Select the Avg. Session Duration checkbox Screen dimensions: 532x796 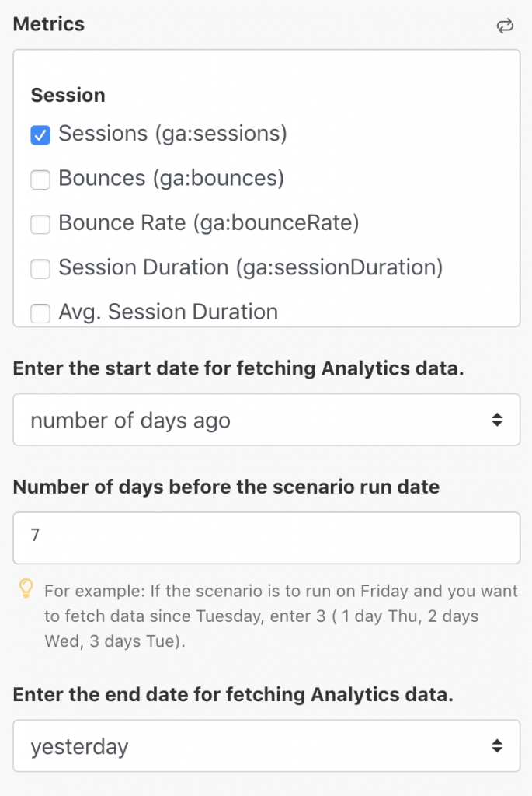pyautogui.click(x=40, y=313)
